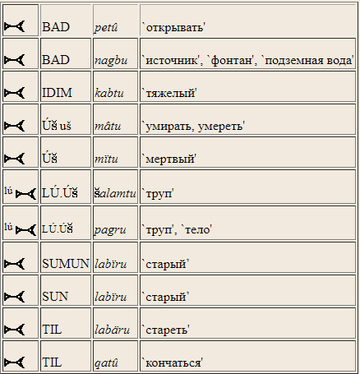Viewport: 360px width, 374px height.
Task: Click the translation 'открывать'
Action: pos(174,27)
